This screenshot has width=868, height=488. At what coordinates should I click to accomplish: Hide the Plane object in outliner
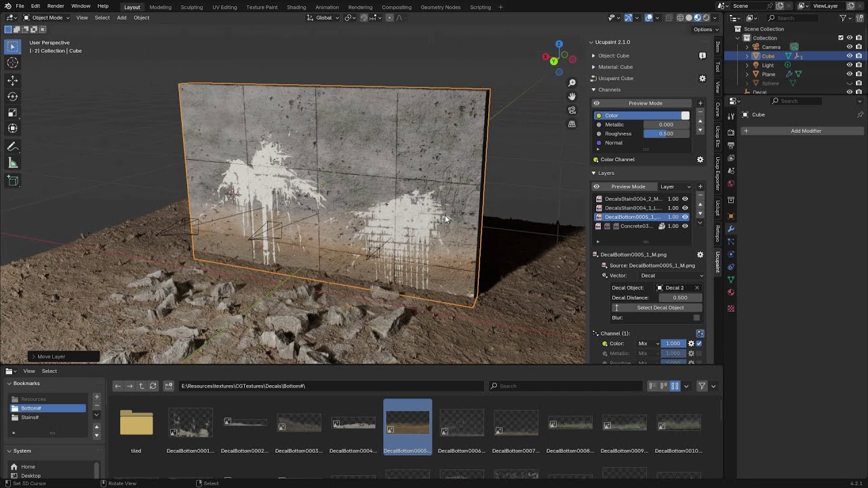[x=850, y=74]
